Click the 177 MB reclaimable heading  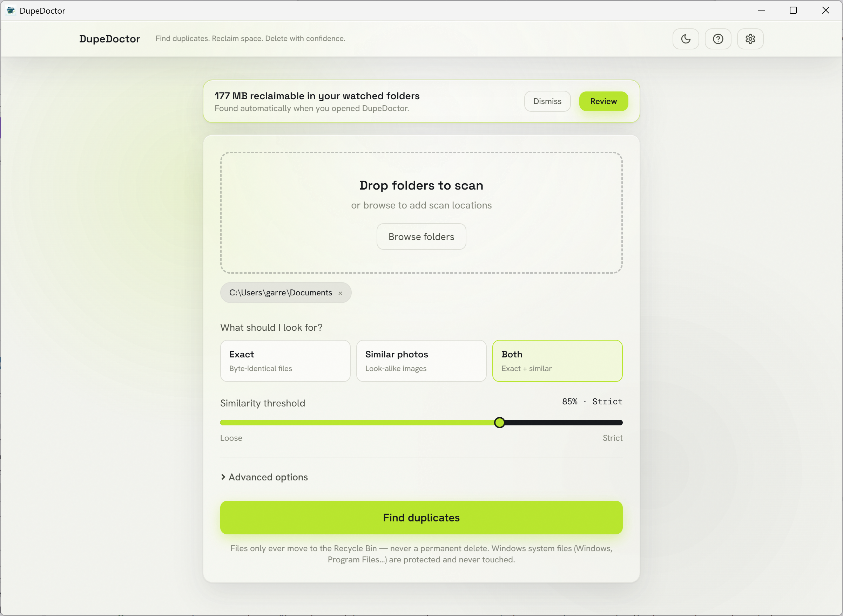317,96
